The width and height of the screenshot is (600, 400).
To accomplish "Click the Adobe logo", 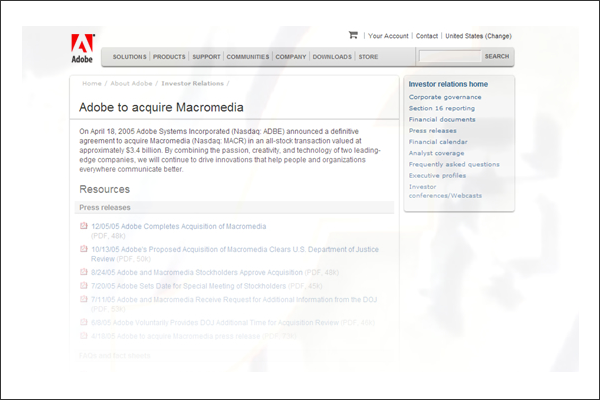I will 83,48.
